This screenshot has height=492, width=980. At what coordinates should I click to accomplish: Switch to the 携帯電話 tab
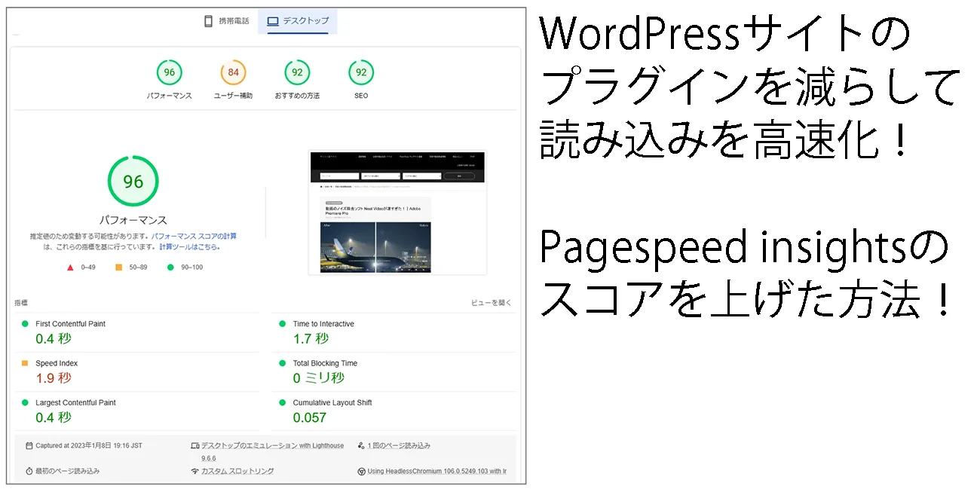pyautogui.click(x=226, y=21)
